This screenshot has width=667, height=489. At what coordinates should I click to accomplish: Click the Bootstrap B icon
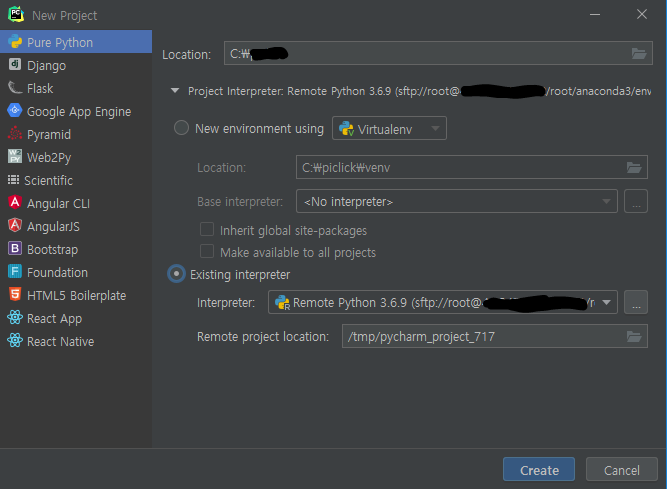(x=15, y=248)
